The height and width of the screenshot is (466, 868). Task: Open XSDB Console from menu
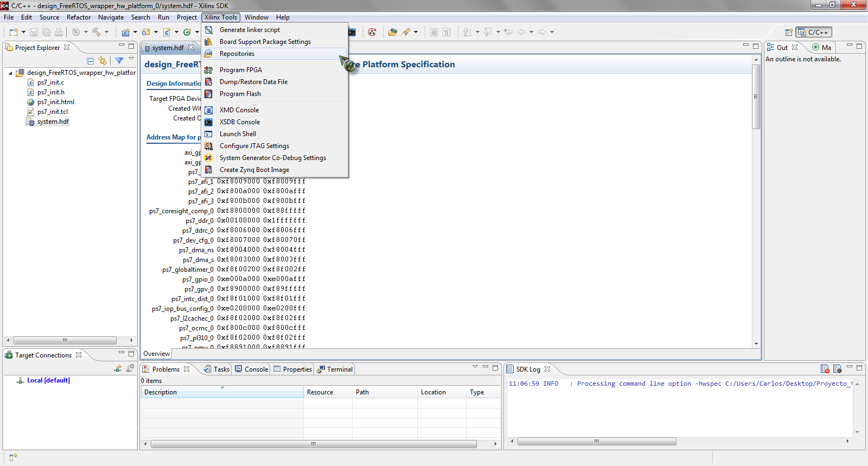(275, 122)
